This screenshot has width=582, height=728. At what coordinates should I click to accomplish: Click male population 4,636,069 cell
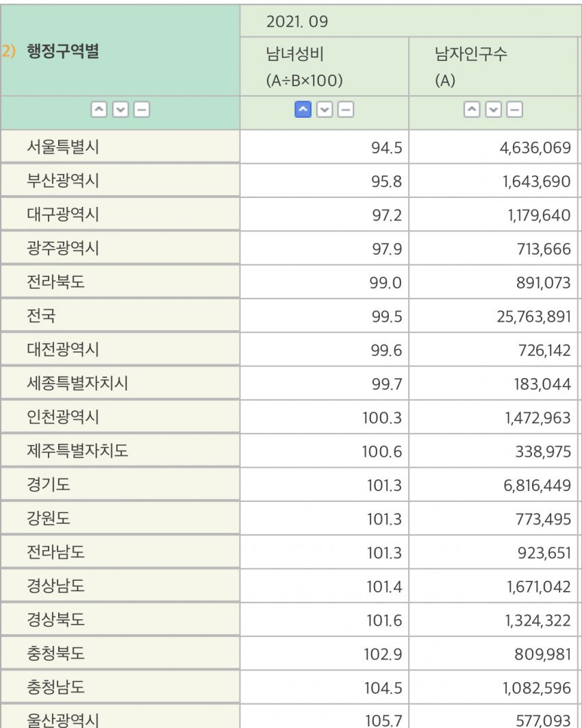pyautogui.click(x=535, y=148)
